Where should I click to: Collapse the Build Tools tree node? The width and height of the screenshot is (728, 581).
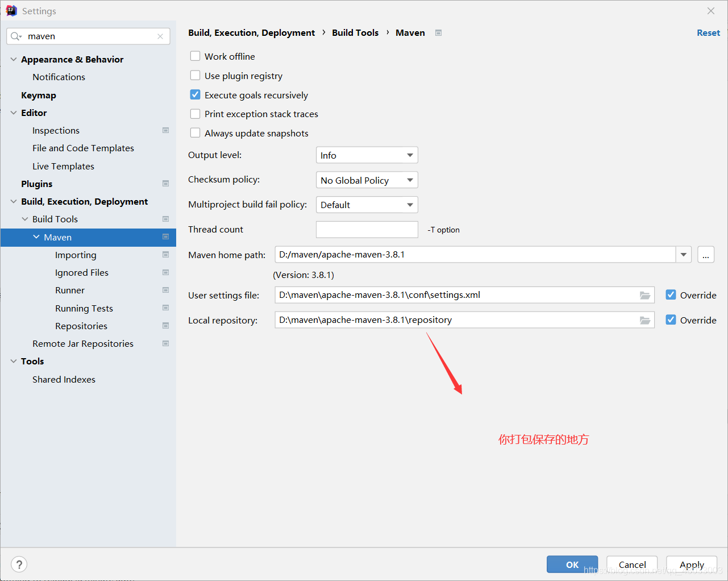(x=25, y=219)
